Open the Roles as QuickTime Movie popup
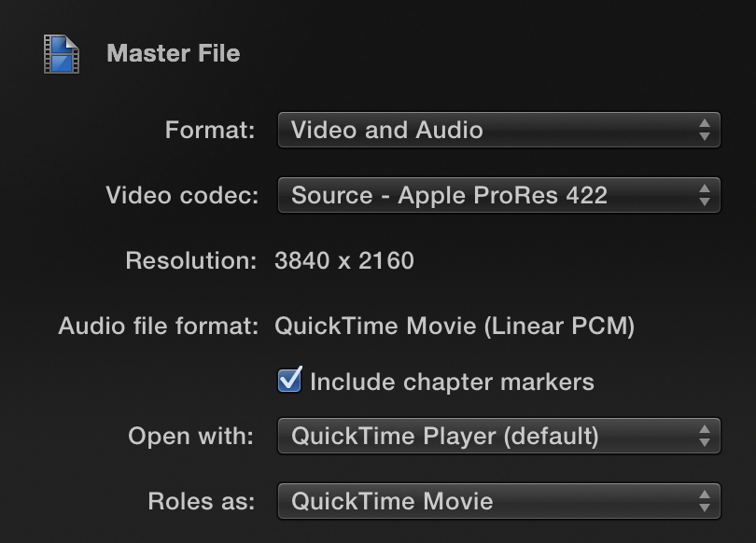This screenshot has width=756, height=543. [x=499, y=501]
